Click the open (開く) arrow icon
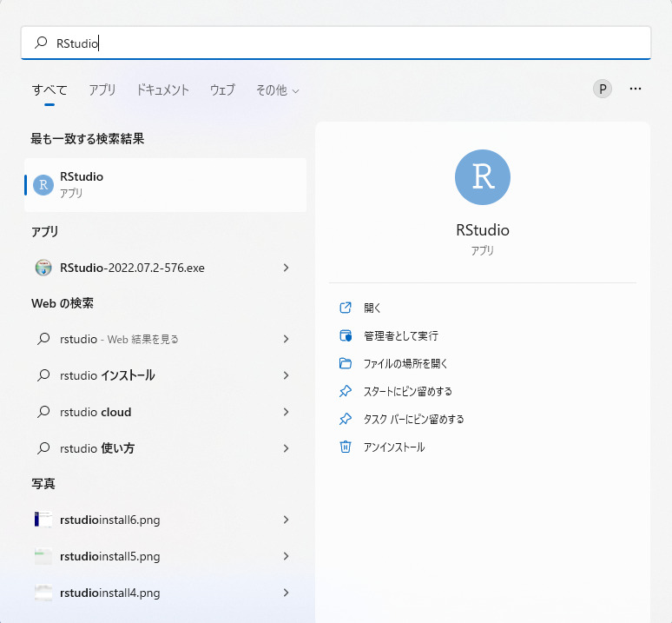Viewport: 672px width, 623px height. [x=346, y=308]
